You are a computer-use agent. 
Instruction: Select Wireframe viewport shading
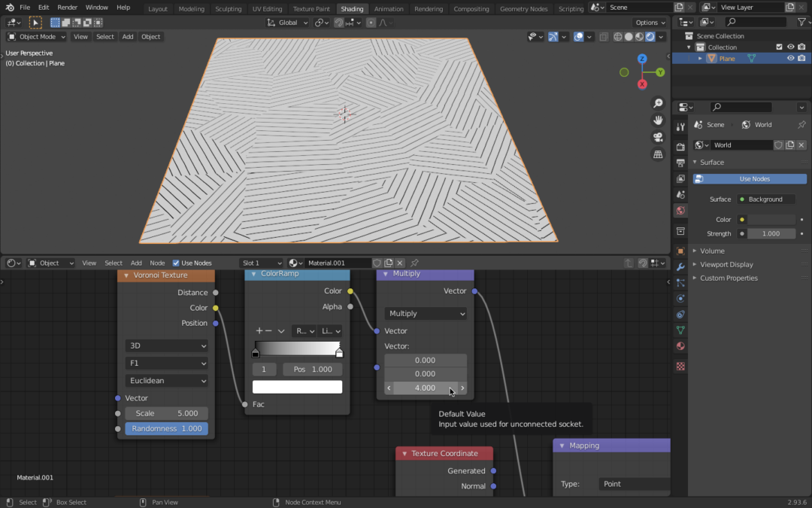pos(617,36)
